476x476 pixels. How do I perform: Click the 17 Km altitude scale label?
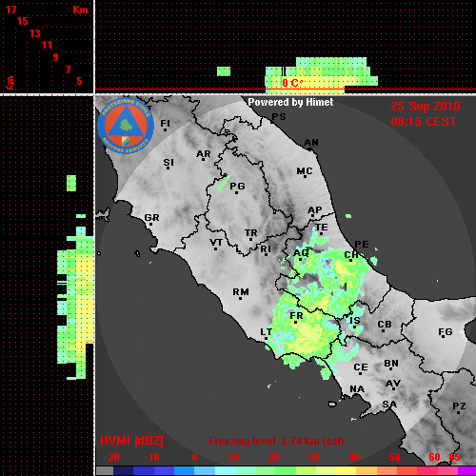(x=10, y=10)
